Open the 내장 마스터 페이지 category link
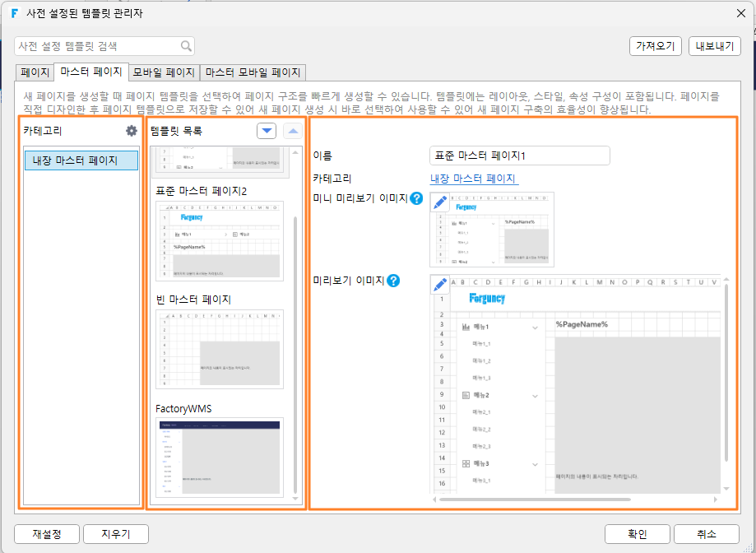Viewport: 756px width, 553px height. tap(474, 179)
